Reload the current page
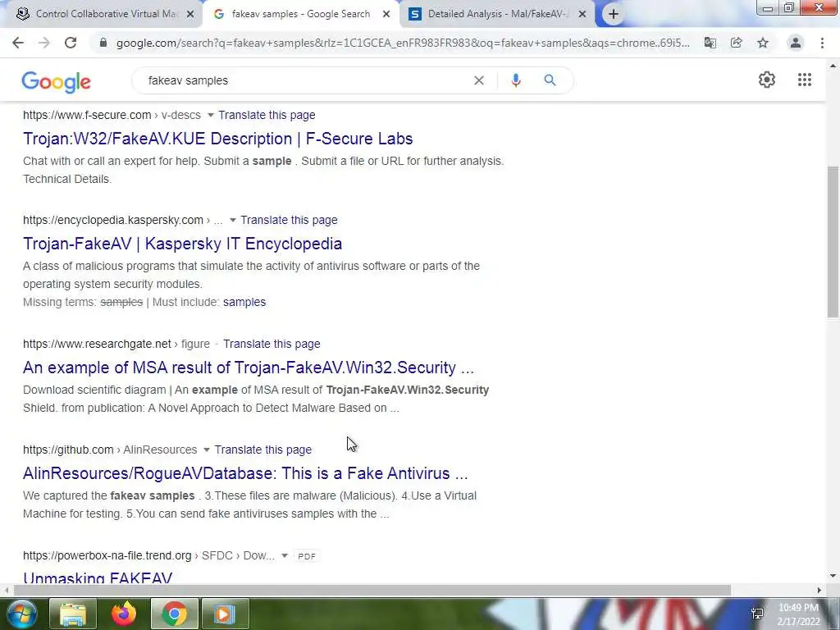Screen dimensions: 840x630 (71, 43)
